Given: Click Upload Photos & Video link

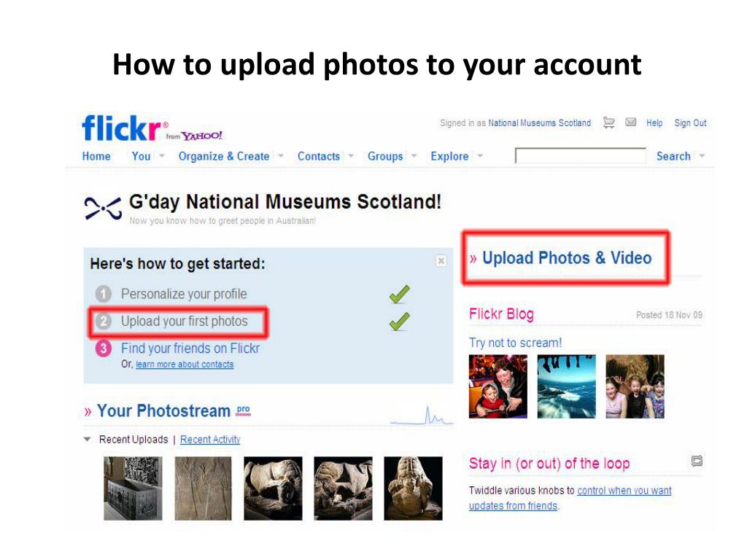Looking at the screenshot, I should [566, 258].
